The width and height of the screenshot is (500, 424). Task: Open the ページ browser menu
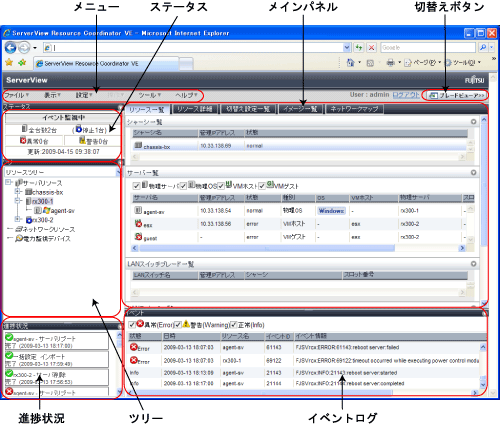[x=422, y=63]
